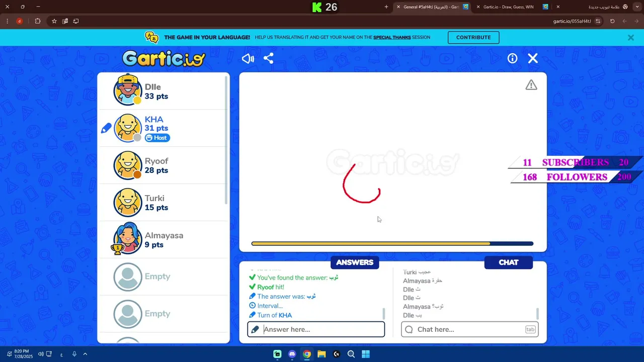The height and width of the screenshot is (362, 644).
Task: Go back in browser history
Action: tap(637, 21)
